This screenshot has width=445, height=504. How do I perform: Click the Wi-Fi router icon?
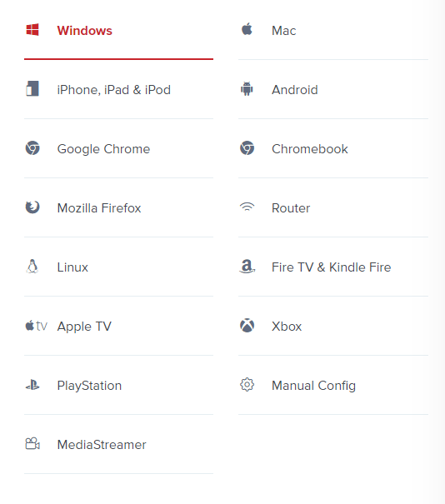(247, 207)
